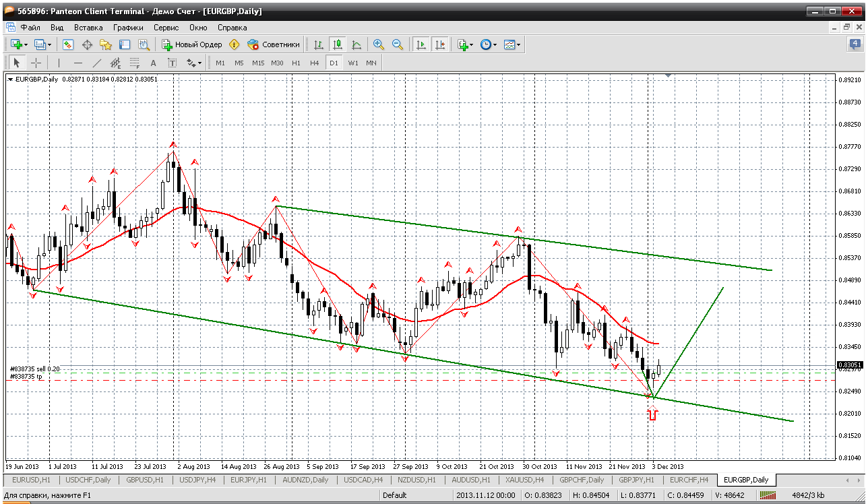This screenshot has width=868, height=504.
Task: Show the Terminal panel icon
Action: pos(125,44)
